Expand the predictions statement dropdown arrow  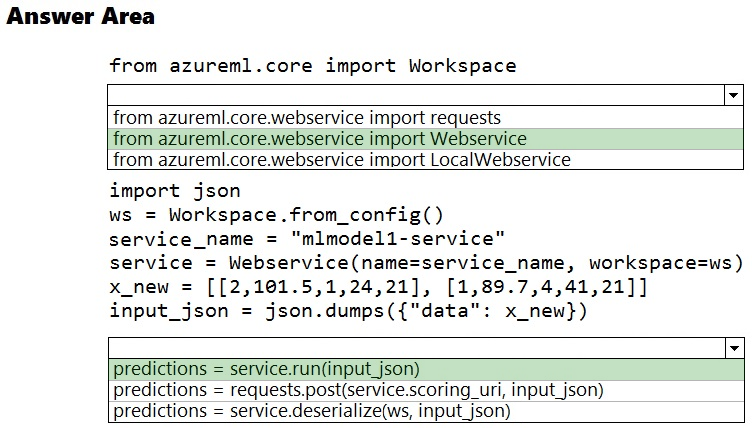(x=734, y=348)
